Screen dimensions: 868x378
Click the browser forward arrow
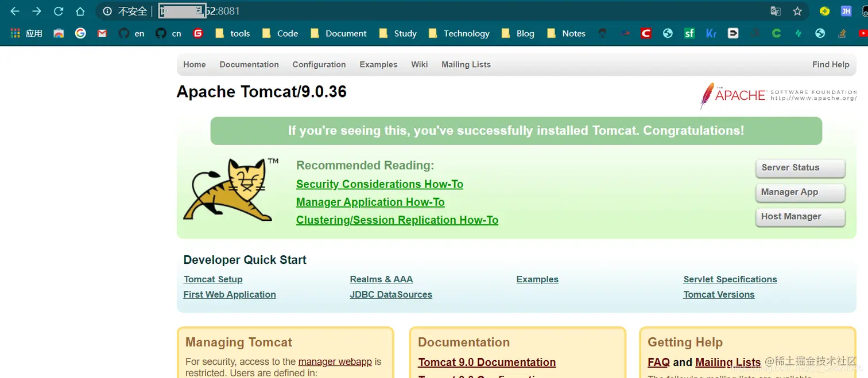coord(37,11)
